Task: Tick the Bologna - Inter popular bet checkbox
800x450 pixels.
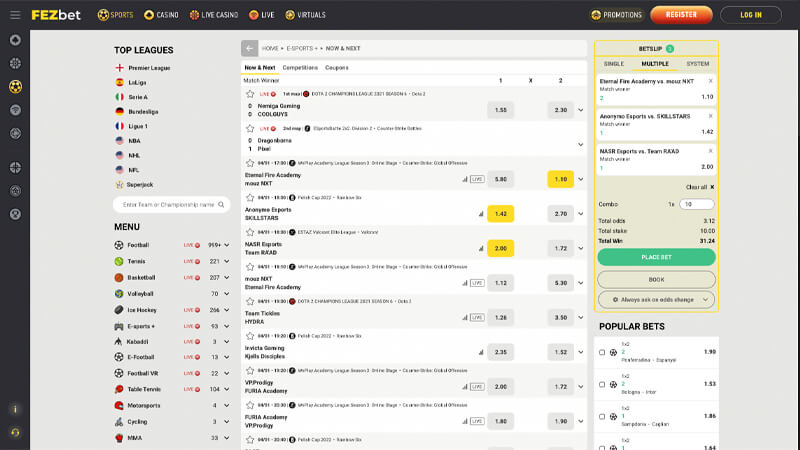Action: (x=602, y=383)
